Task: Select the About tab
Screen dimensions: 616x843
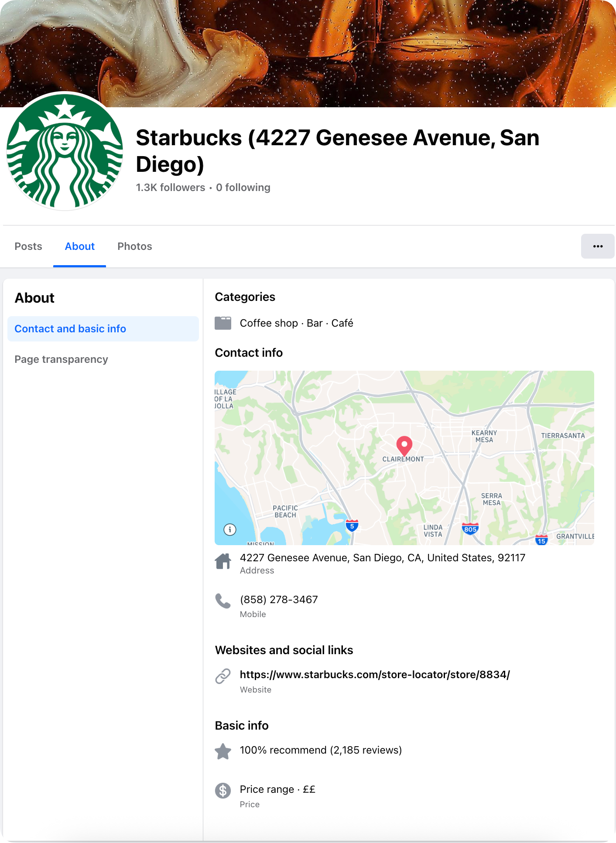Action: [x=79, y=246]
